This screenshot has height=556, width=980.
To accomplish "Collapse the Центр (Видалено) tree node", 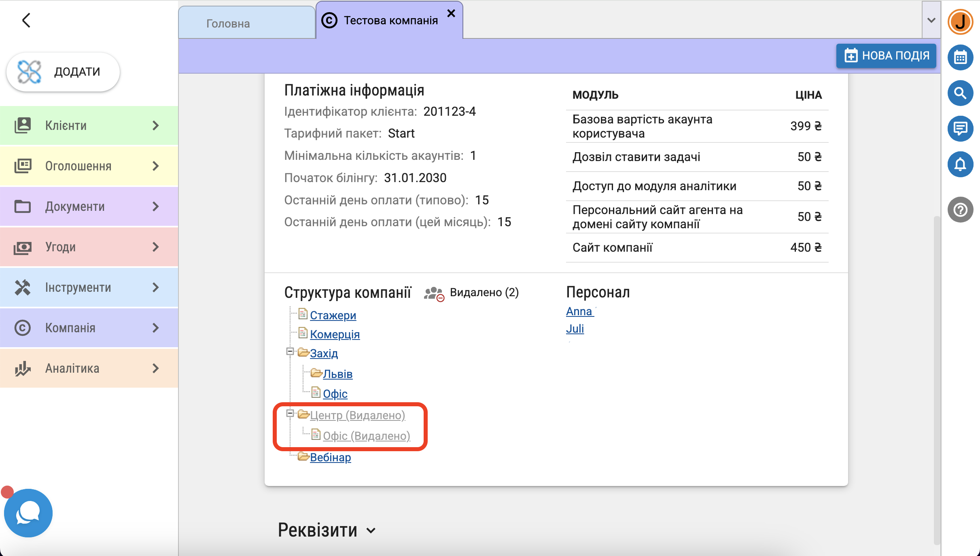I will (x=290, y=413).
